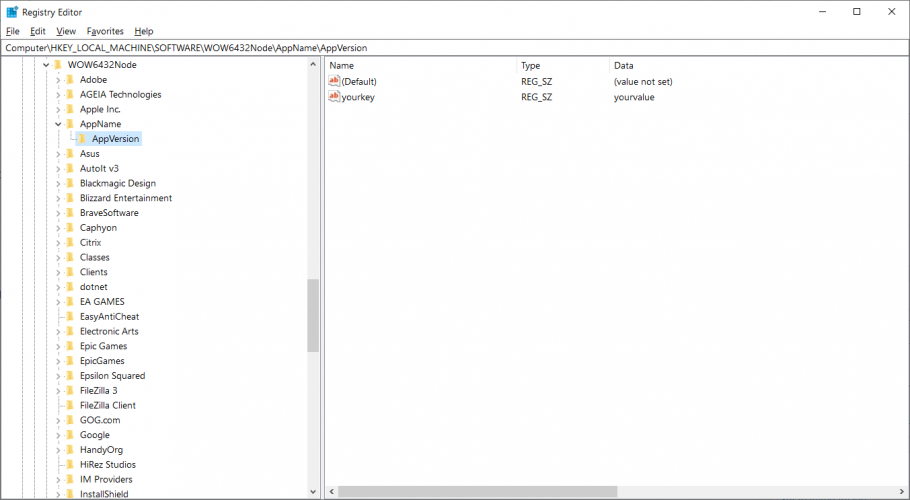910x500 pixels.
Task: Click the Blizzard Entertainment folder icon
Action: click(71, 198)
